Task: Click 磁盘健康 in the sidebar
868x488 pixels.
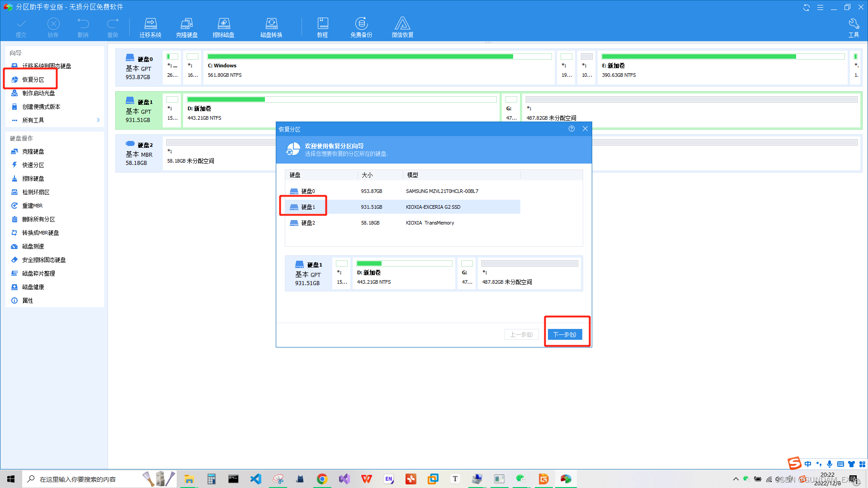Action: (33, 287)
